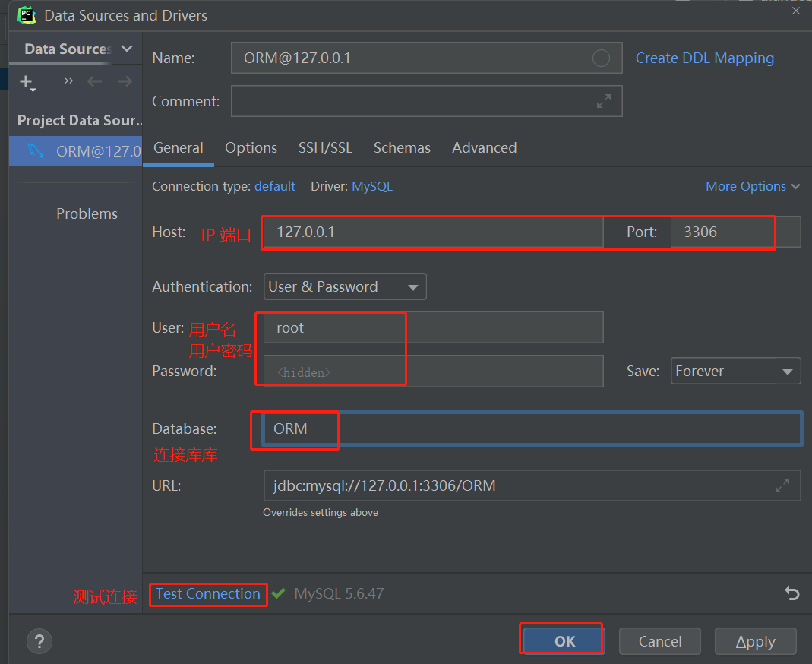
Task: Click the MySQL dolphin icon beside ORM@127.0
Action: (36, 150)
